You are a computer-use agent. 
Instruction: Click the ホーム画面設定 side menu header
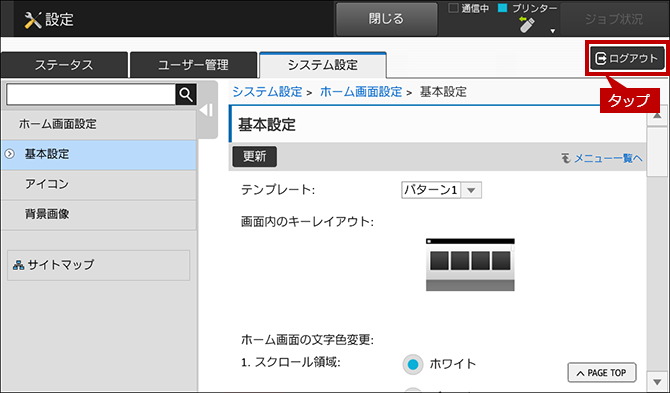coord(98,124)
